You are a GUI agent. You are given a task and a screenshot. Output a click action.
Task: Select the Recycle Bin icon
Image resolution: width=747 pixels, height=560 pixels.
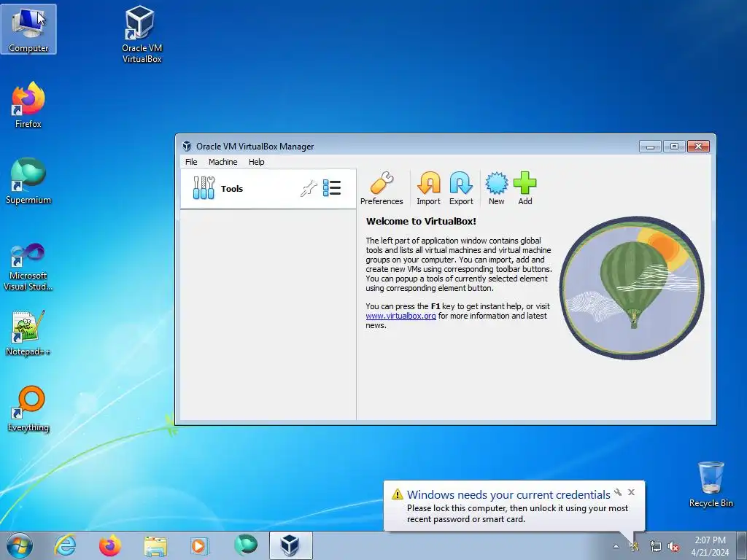tap(711, 484)
